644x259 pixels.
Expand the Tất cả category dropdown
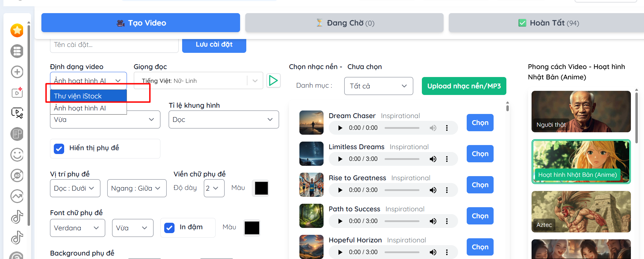pyautogui.click(x=378, y=86)
